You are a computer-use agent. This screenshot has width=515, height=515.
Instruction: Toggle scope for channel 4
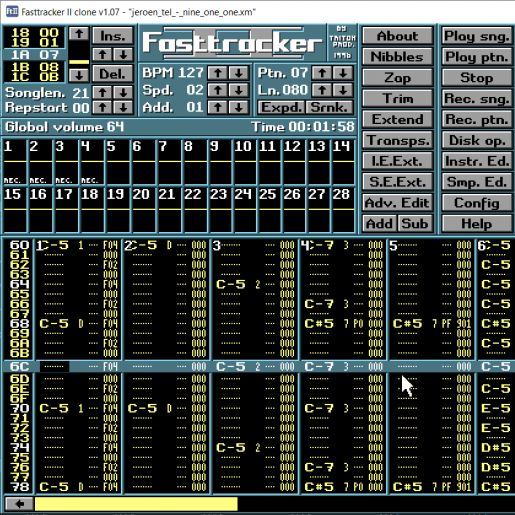[x=92, y=162]
